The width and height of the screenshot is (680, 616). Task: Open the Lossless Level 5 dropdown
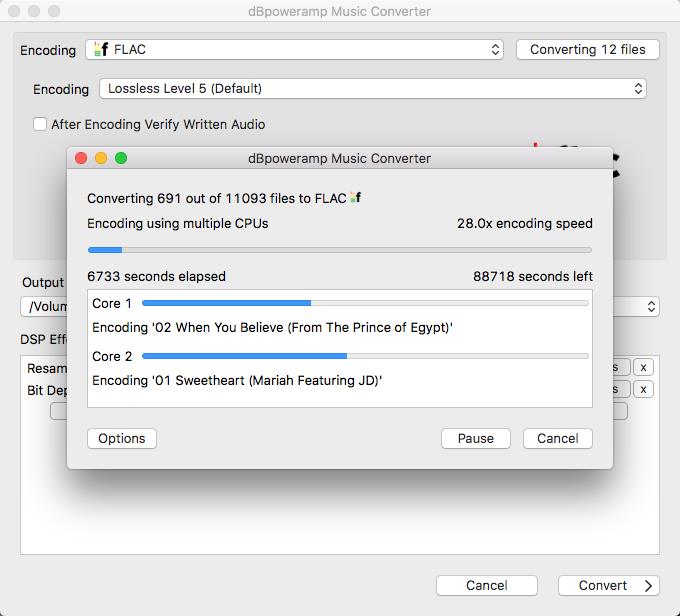click(x=373, y=88)
